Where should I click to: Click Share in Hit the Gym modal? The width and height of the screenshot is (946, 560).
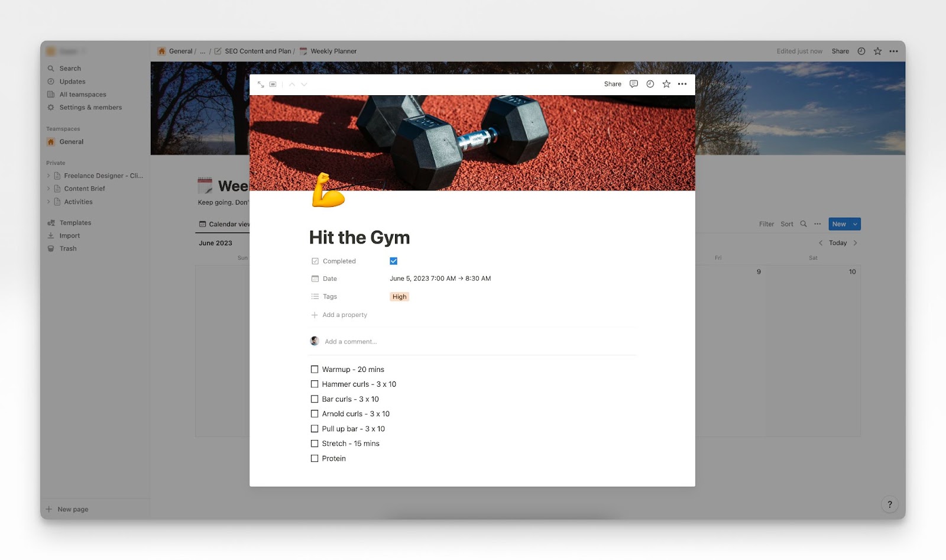613,84
